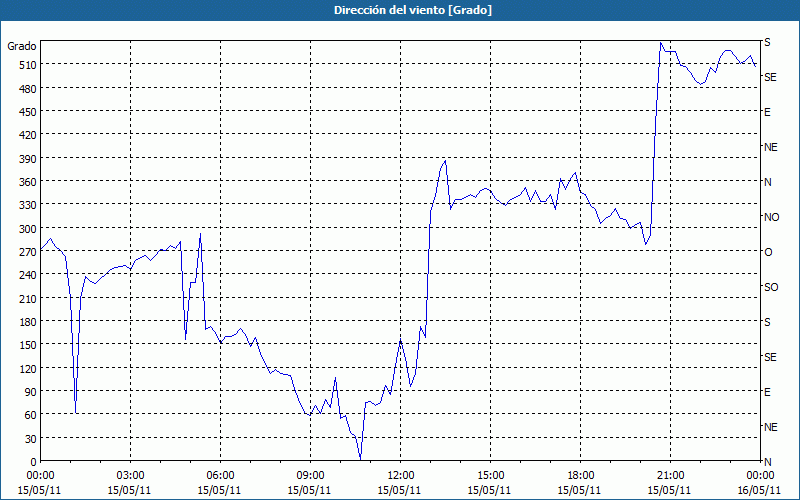The width and height of the screenshot is (800, 500).
Task: Select the 180 degree axis label
Action: [29, 321]
